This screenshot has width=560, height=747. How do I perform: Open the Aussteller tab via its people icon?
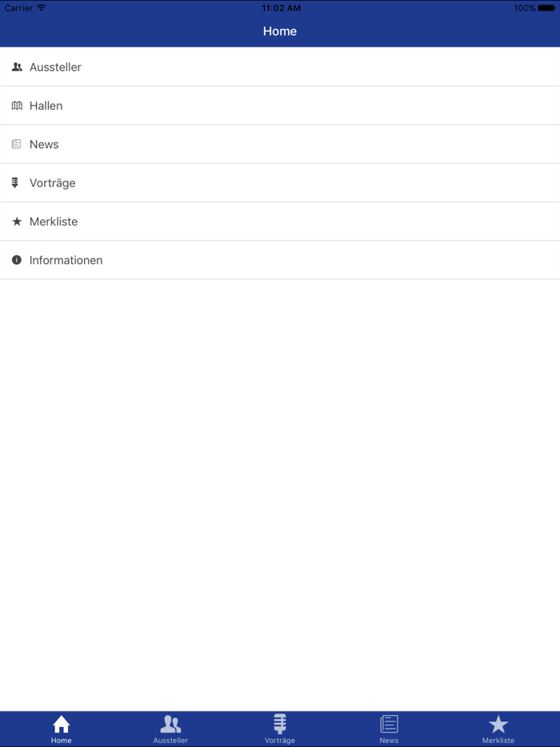(170, 723)
